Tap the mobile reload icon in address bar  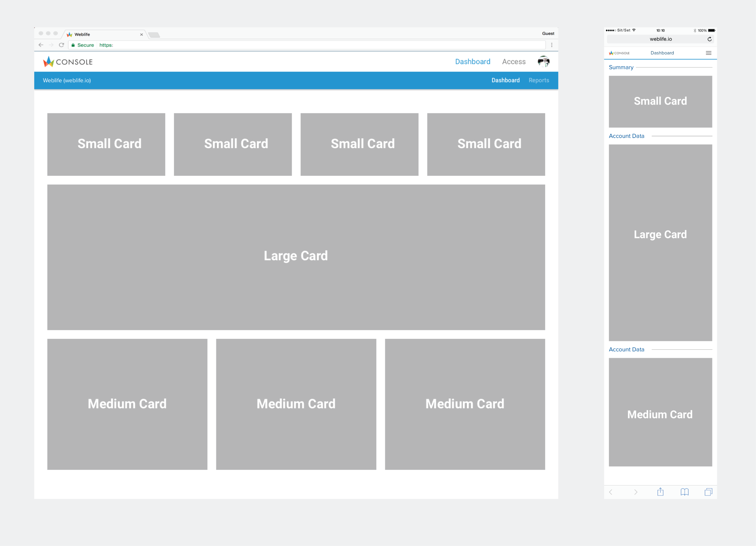pyautogui.click(x=709, y=39)
